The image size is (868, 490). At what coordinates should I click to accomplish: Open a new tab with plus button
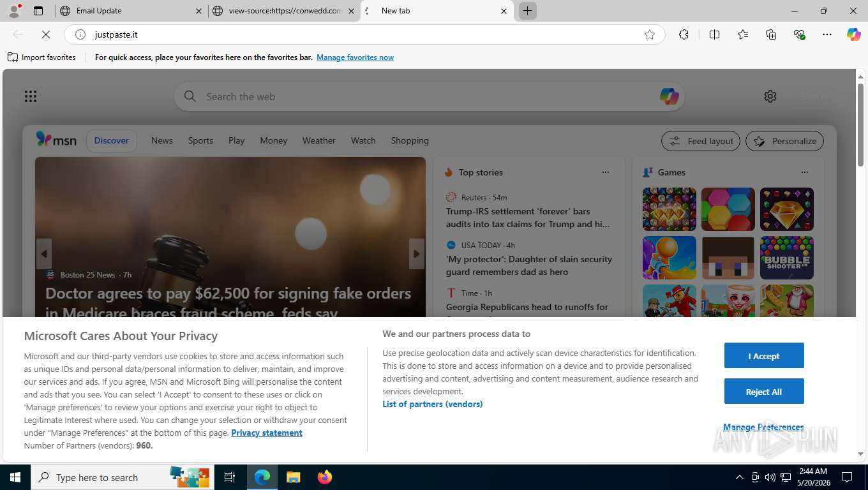[528, 11]
